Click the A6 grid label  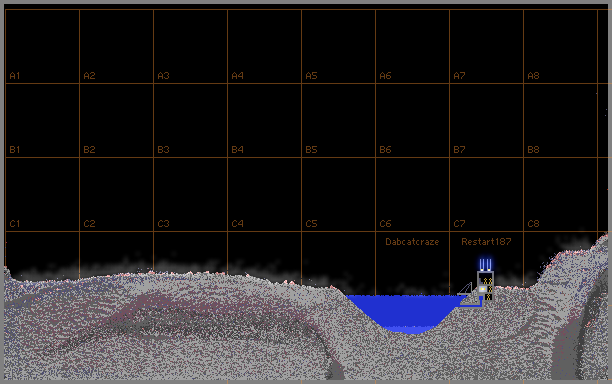(x=385, y=76)
